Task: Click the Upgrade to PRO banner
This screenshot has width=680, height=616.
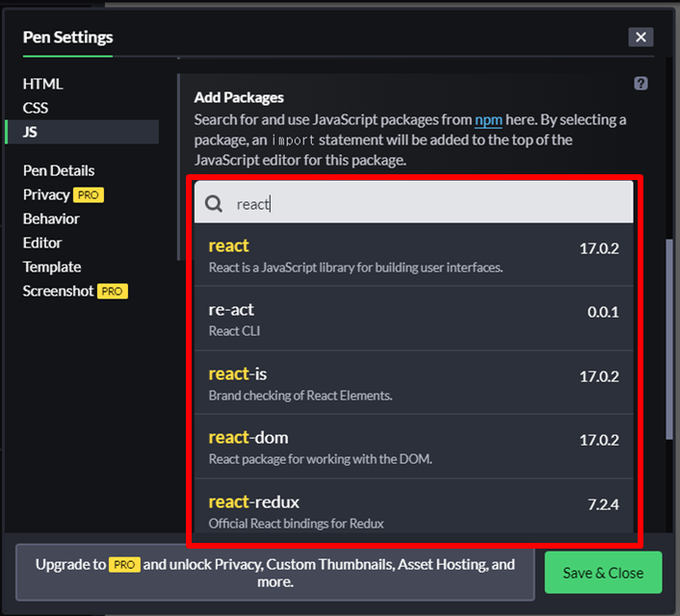Action: [275, 573]
